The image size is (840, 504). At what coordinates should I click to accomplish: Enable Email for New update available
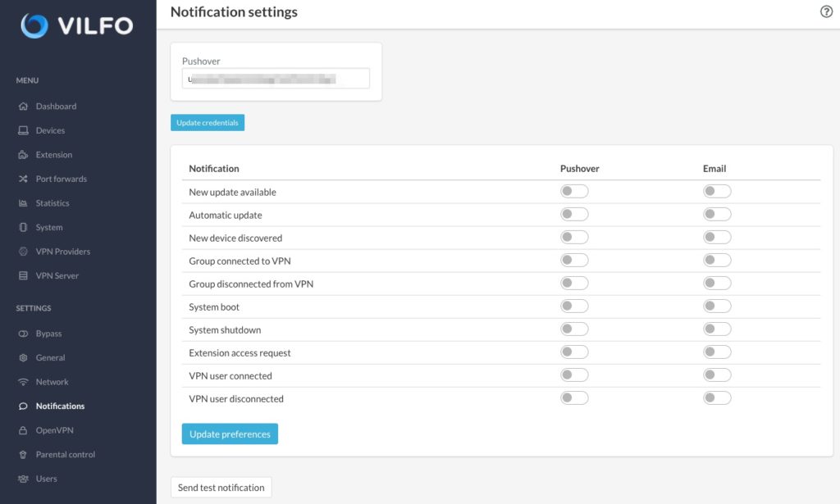717,191
